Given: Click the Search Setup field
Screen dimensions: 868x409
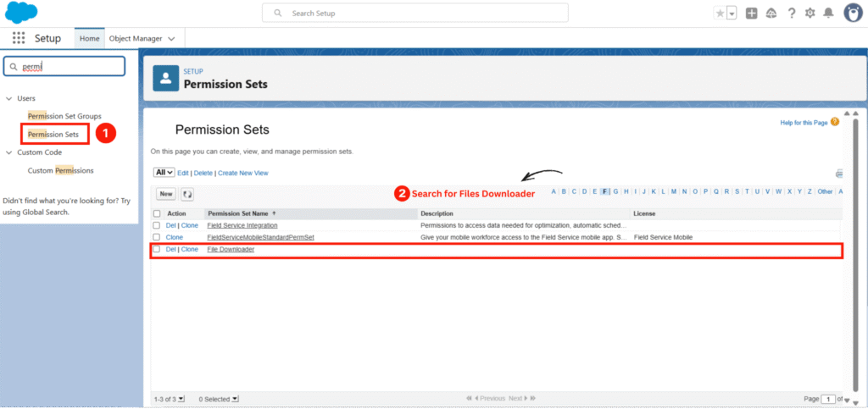Looking at the screenshot, I should (415, 13).
